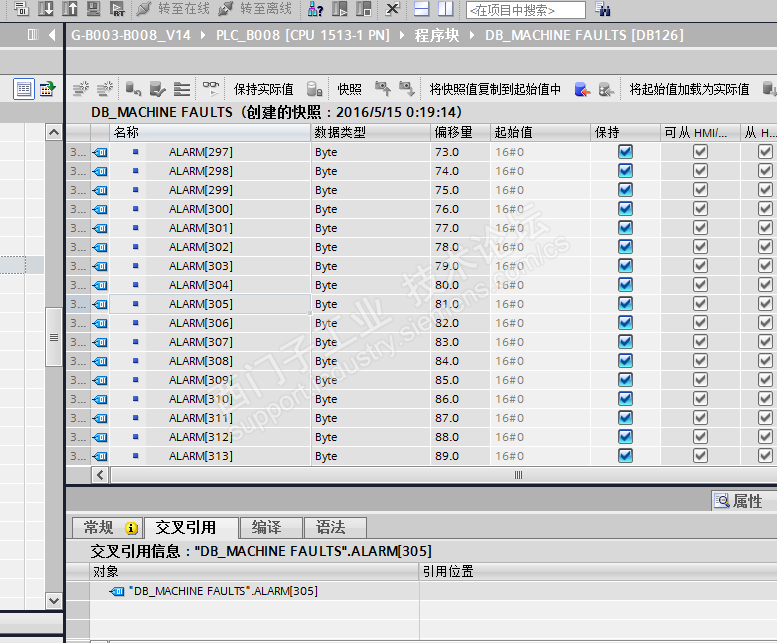
Task: Select ALARM[301] row name
Action: pos(201,228)
